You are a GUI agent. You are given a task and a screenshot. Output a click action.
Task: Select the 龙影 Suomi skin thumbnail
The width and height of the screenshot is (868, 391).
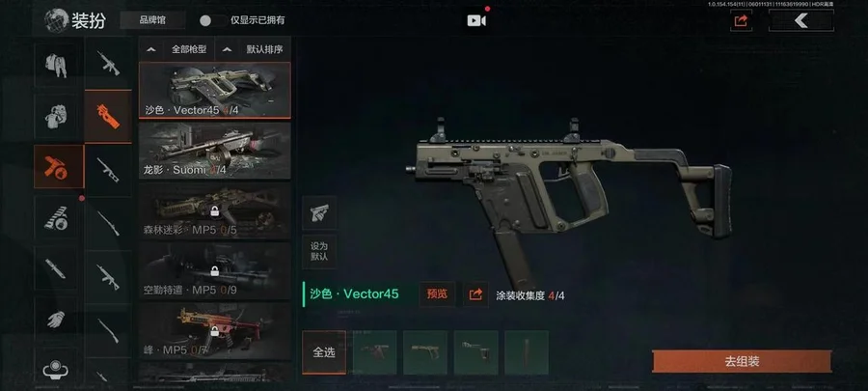tap(215, 150)
